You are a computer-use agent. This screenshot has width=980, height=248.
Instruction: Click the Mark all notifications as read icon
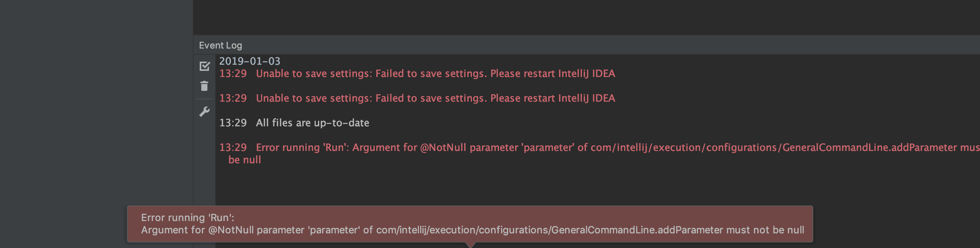(204, 66)
